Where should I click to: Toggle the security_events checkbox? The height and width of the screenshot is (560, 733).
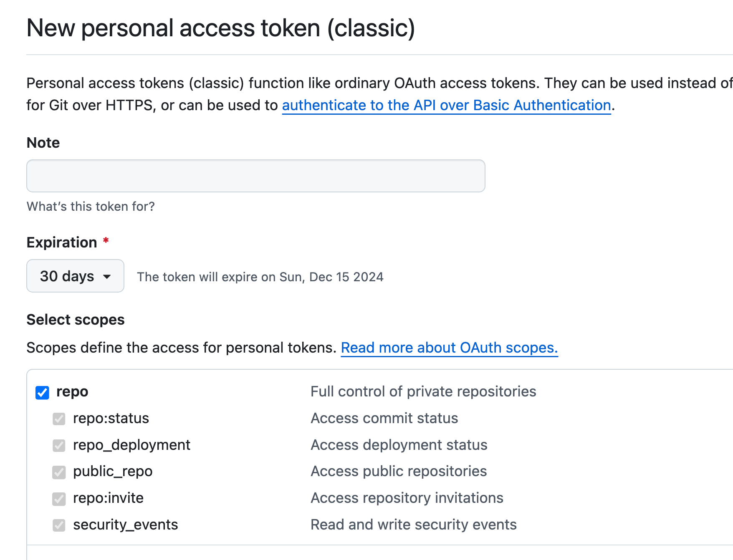coord(59,525)
